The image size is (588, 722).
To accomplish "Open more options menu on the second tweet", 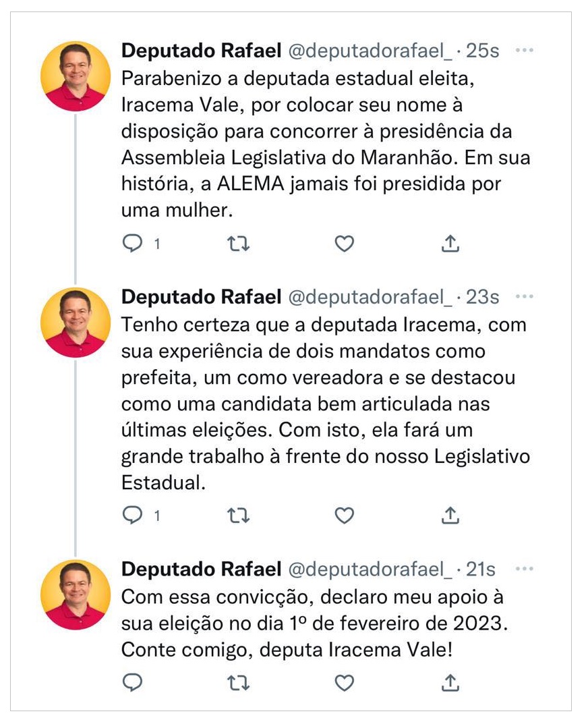I will point(525,296).
